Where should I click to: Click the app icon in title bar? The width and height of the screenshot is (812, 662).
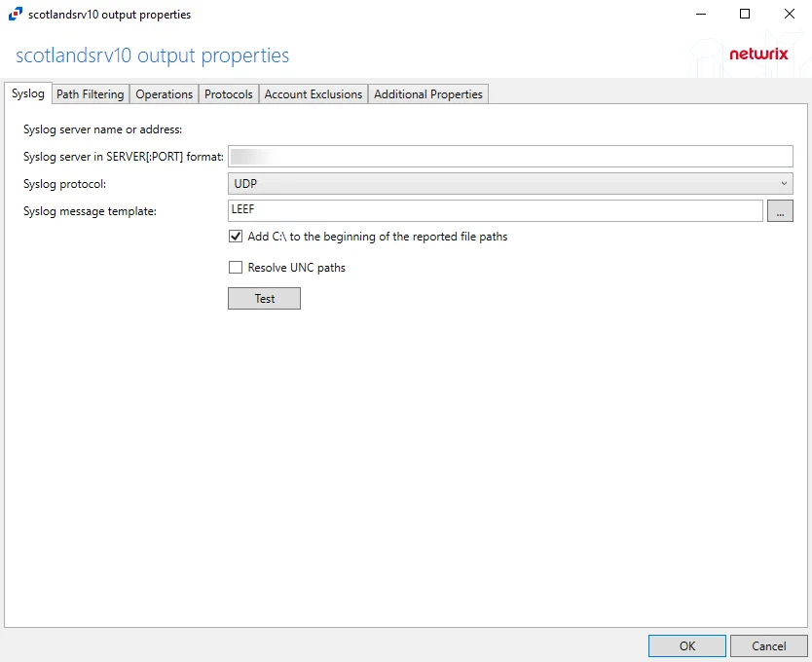[x=16, y=14]
